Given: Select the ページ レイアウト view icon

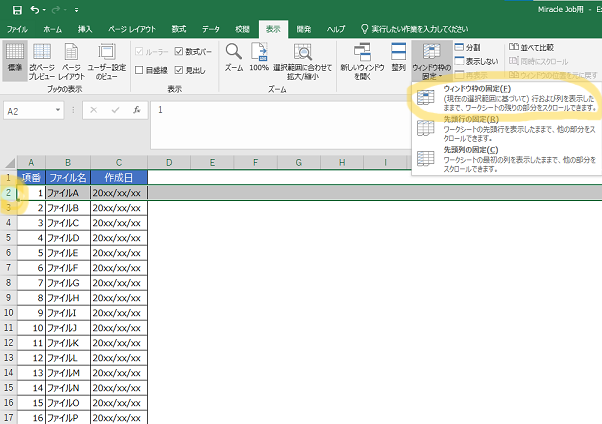Looking at the screenshot, I should (71, 61).
